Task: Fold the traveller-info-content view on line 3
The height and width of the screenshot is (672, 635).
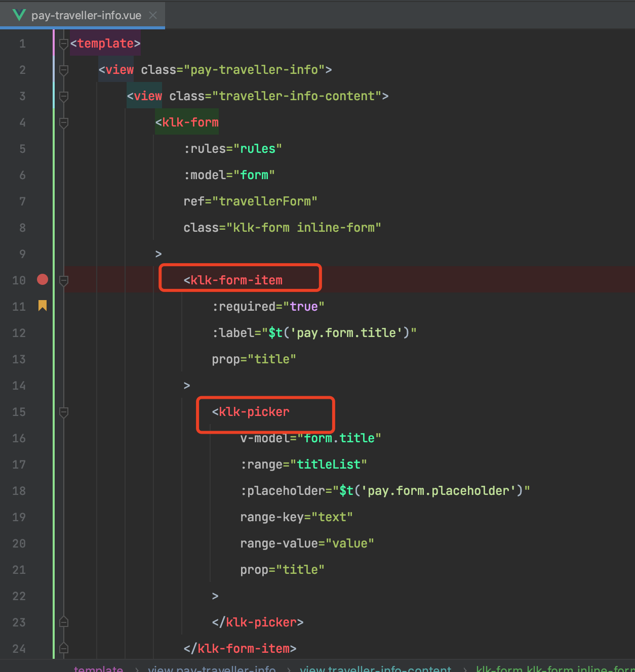Action: coord(64,97)
